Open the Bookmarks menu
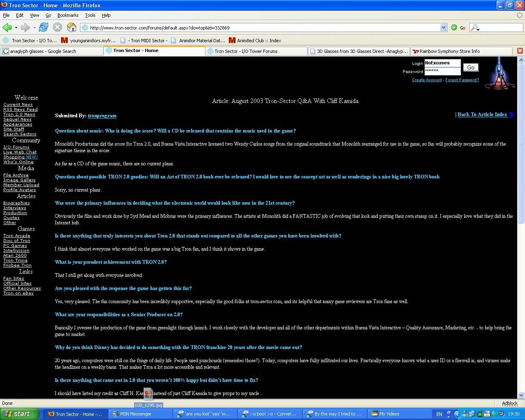This screenshot has height=420, width=525. coord(68,15)
